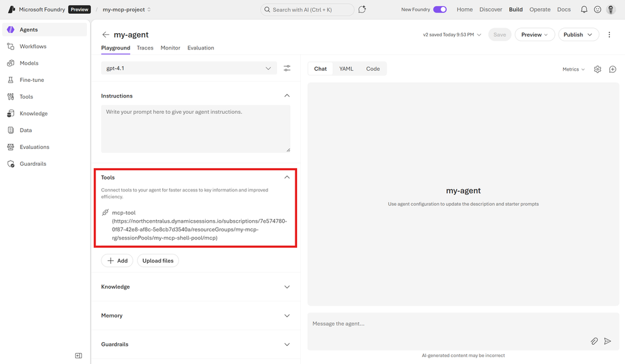Switch to the Traces tab
The width and height of the screenshot is (625, 364).
[x=145, y=48]
